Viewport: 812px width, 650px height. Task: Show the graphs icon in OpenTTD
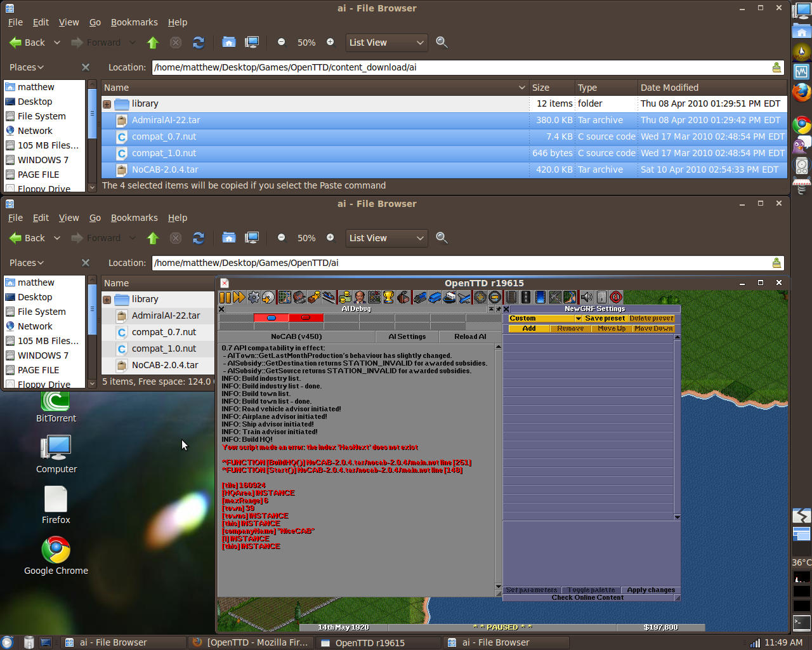tap(374, 297)
